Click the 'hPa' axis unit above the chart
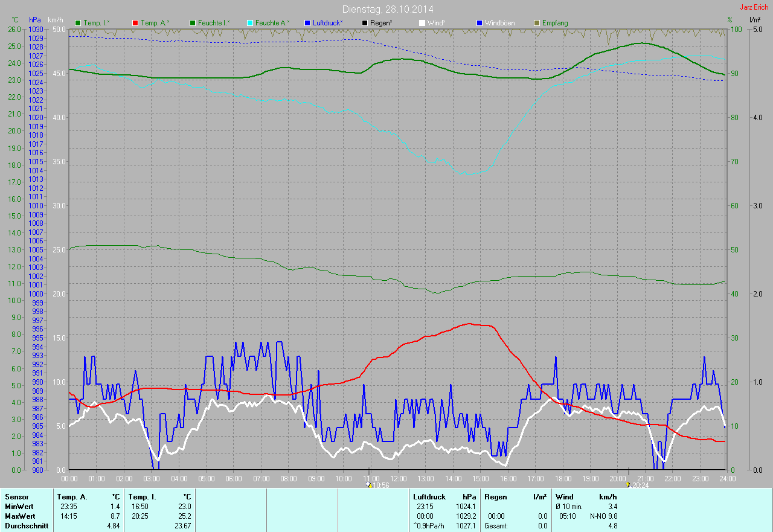Image resolution: width=773 pixels, height=532 pixels. [34, 20]
